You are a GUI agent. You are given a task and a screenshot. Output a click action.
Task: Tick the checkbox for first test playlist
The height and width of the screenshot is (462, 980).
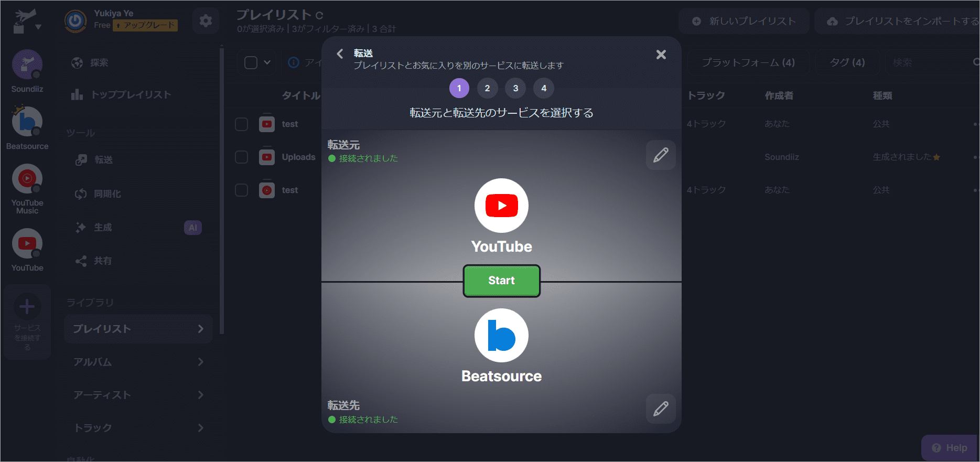241,124
